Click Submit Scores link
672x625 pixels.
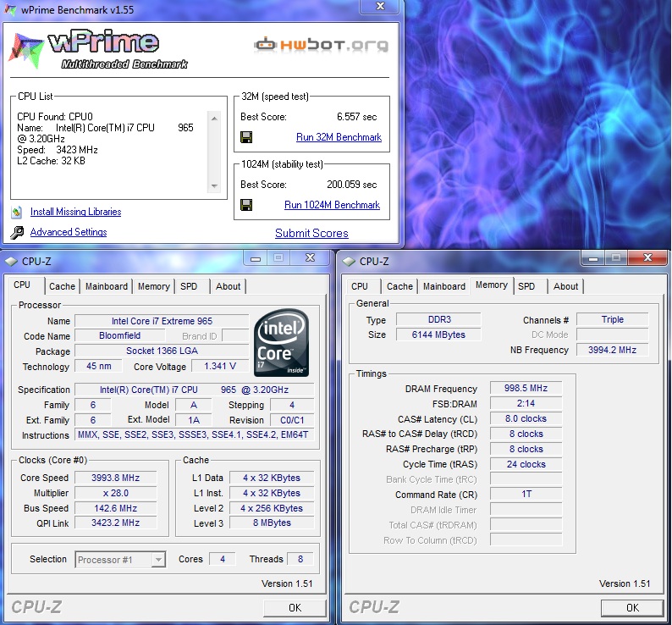click(311, 234)
